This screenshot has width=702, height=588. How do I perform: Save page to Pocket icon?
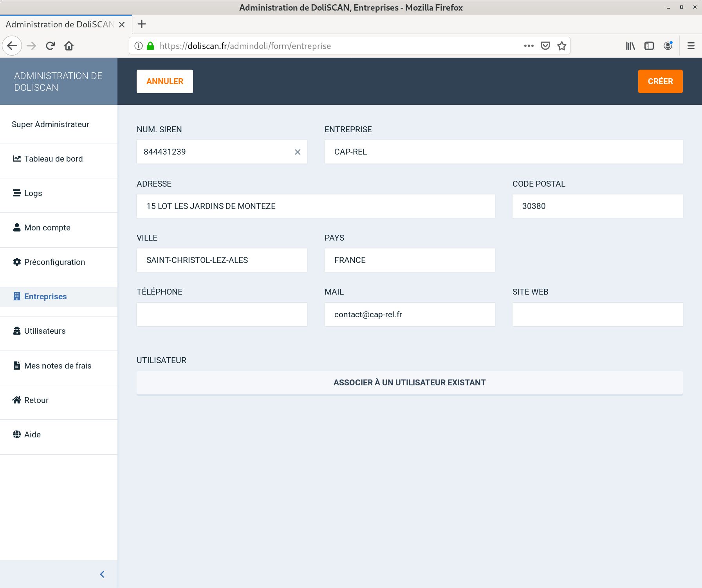[x=545, y=46]
